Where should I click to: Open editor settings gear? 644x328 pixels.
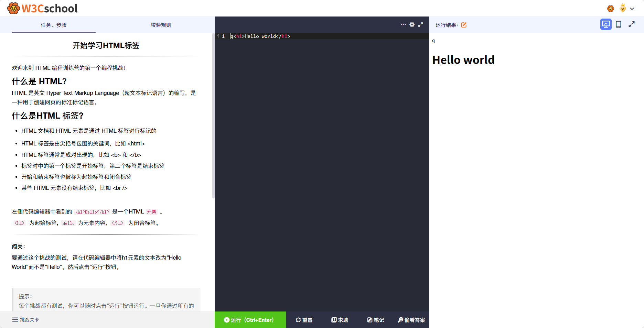click(412, 24)
